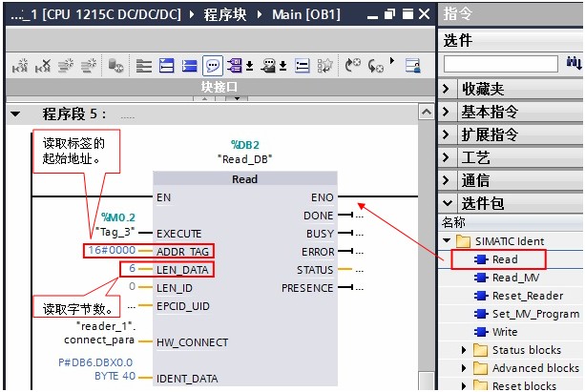Expand the 工艺 section
Screen dimensions: 585x392
pyautogui.click(x=447, y=157)
